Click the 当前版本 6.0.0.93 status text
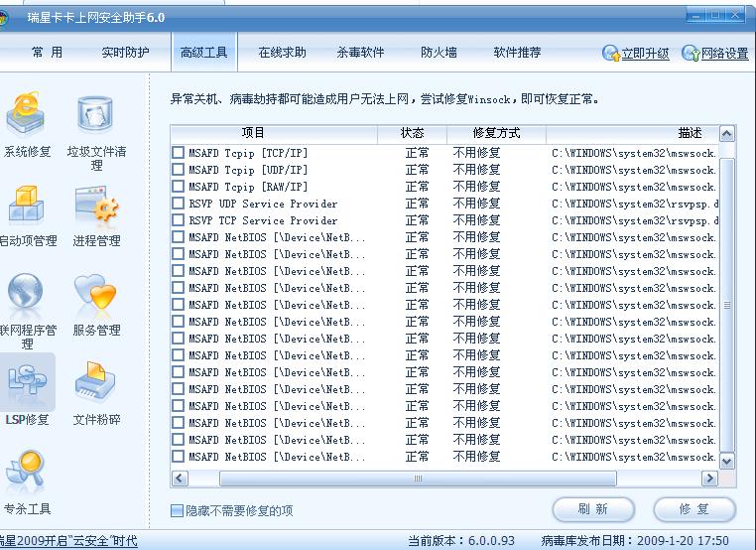Screen dimensions: 756x550 [x=461, y=541]
